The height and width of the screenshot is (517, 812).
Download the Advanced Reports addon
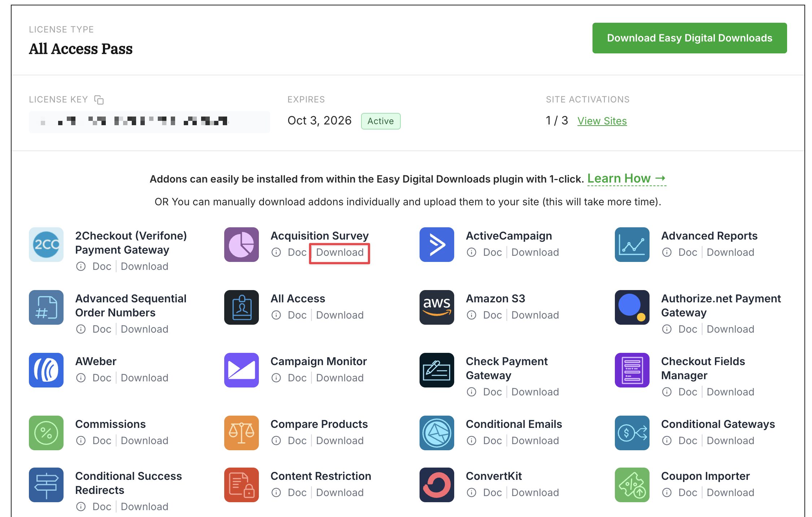[730, 252]
